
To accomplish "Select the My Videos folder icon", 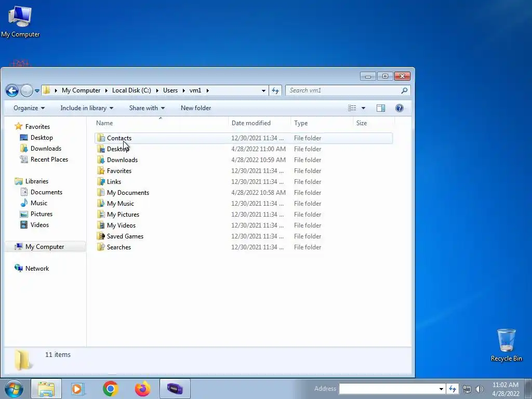I will coord(101,225).
